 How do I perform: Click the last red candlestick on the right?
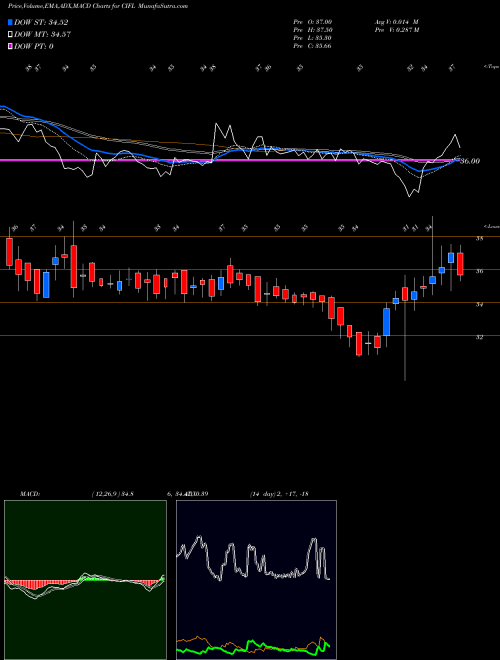[x=460, y=264]
